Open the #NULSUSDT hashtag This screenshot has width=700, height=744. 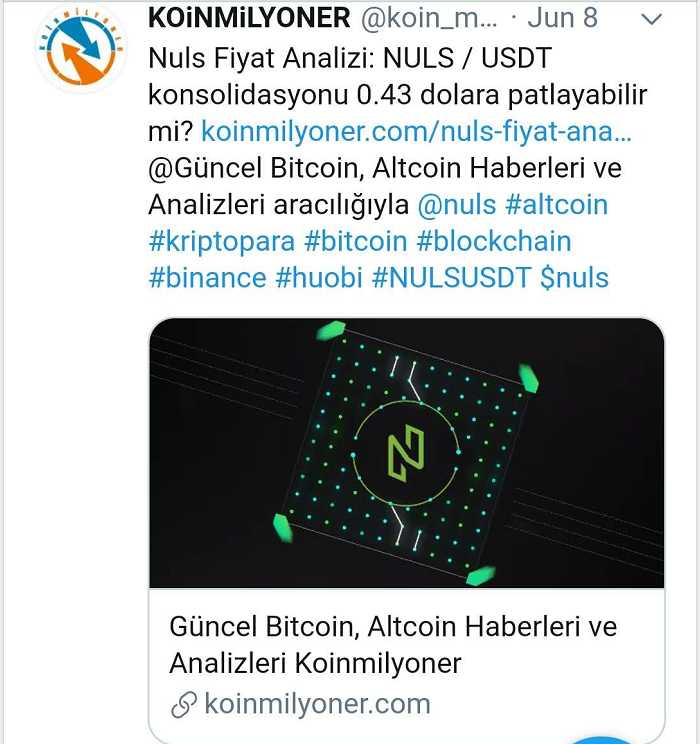pos(451,278)
